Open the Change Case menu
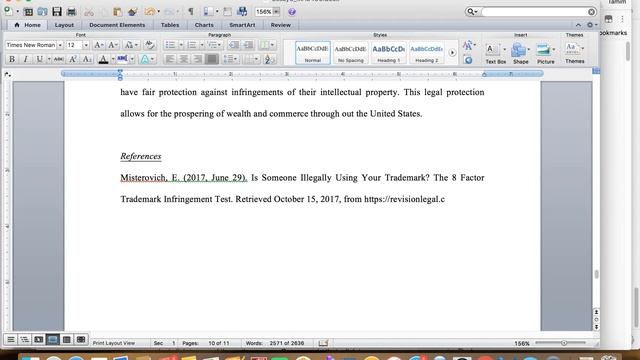 coord(131,45)
